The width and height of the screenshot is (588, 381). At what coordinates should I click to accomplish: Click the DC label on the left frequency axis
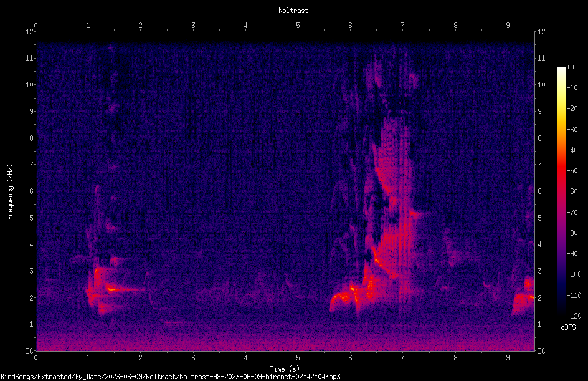point(30,351)
